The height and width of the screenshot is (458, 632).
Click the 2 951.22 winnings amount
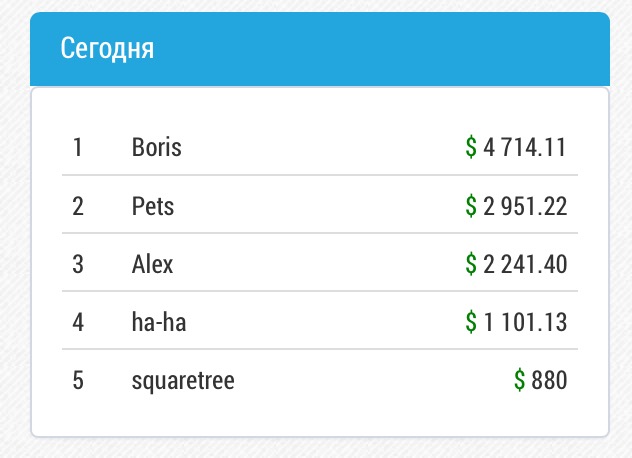[x=525, y=206]
